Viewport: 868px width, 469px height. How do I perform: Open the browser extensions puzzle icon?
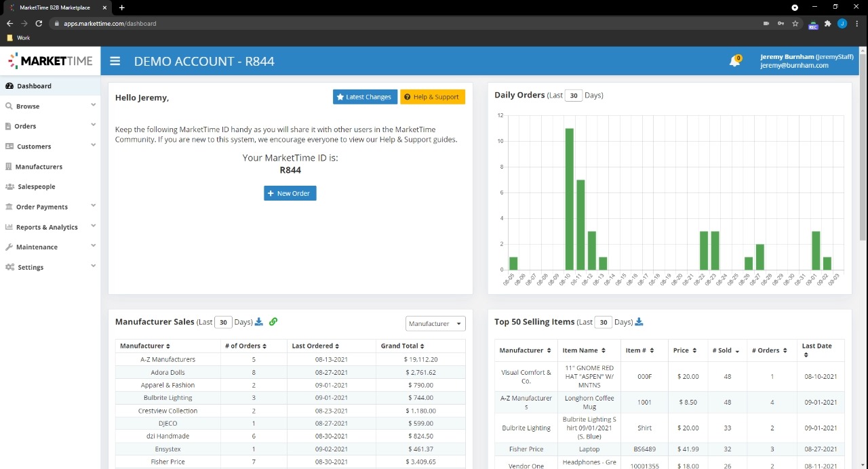click(x=827, y=23)
